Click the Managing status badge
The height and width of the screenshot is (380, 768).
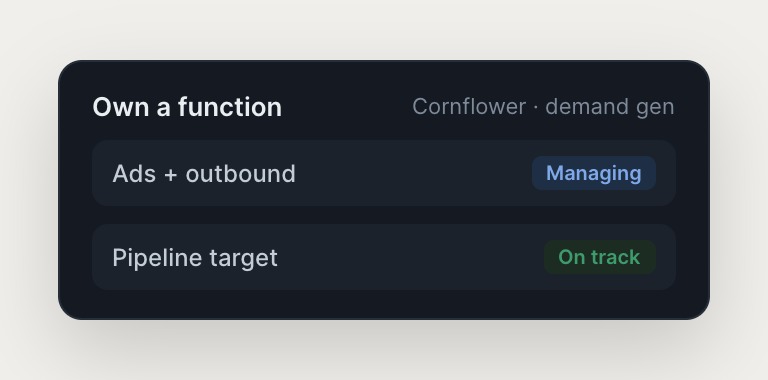click(x=594, y=173)
